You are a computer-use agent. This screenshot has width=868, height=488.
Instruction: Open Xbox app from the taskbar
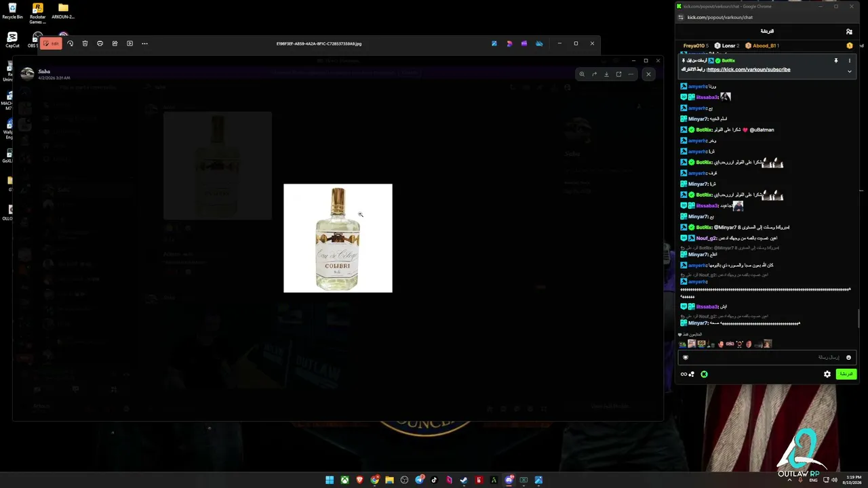point(344,480)
